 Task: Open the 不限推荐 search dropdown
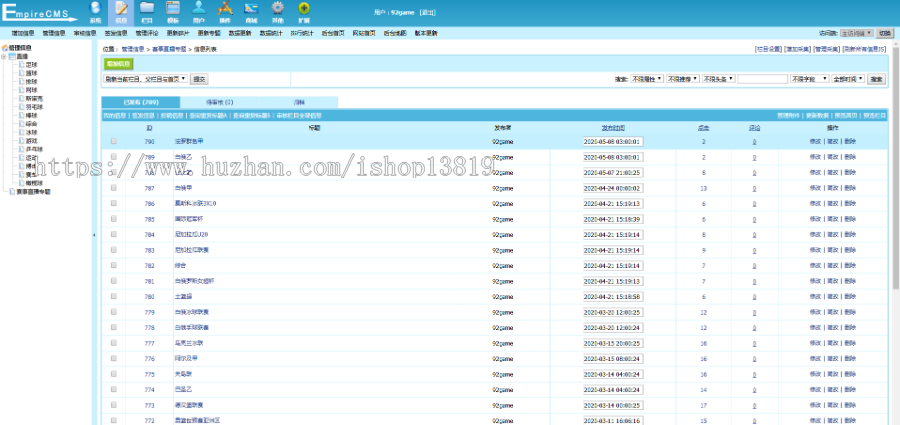[x=683, y=79]
